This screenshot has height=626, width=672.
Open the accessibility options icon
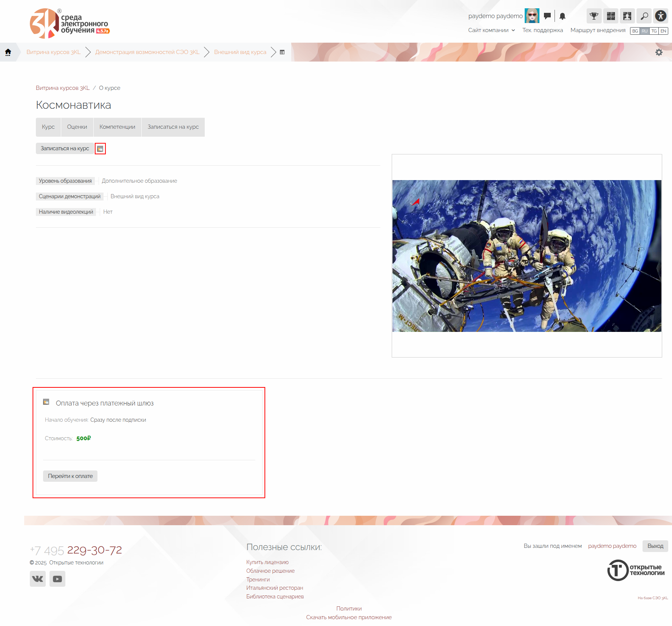pyautogui.click(x=661, y=16)
